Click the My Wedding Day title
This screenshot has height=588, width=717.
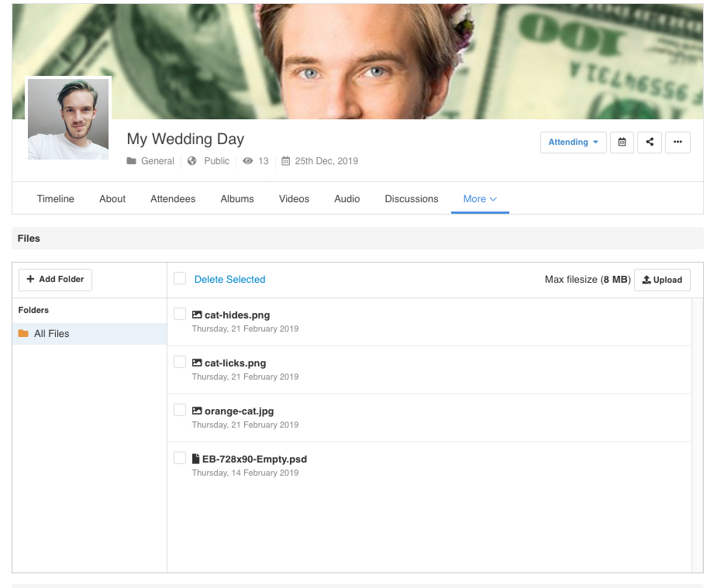[x=185, y=139]
